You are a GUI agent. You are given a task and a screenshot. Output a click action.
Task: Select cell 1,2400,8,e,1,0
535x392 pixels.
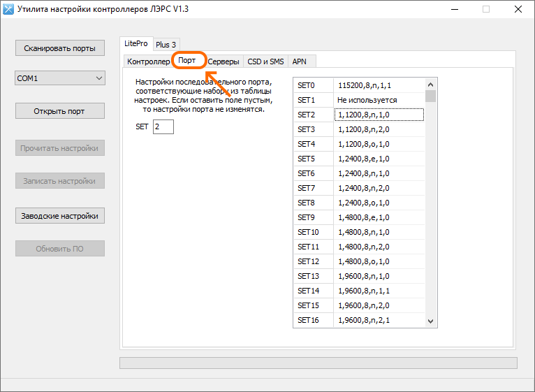tap(379, 159)
